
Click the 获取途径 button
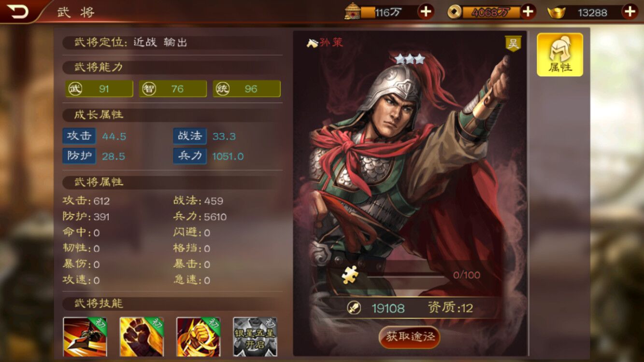tap(410, 337)
